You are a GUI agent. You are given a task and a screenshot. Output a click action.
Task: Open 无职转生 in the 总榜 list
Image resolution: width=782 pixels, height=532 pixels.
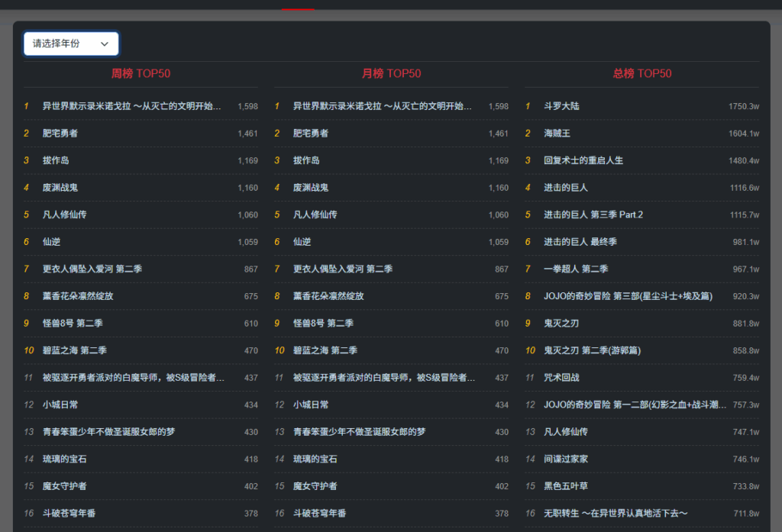pyautogui.click(x=616, y=514)
